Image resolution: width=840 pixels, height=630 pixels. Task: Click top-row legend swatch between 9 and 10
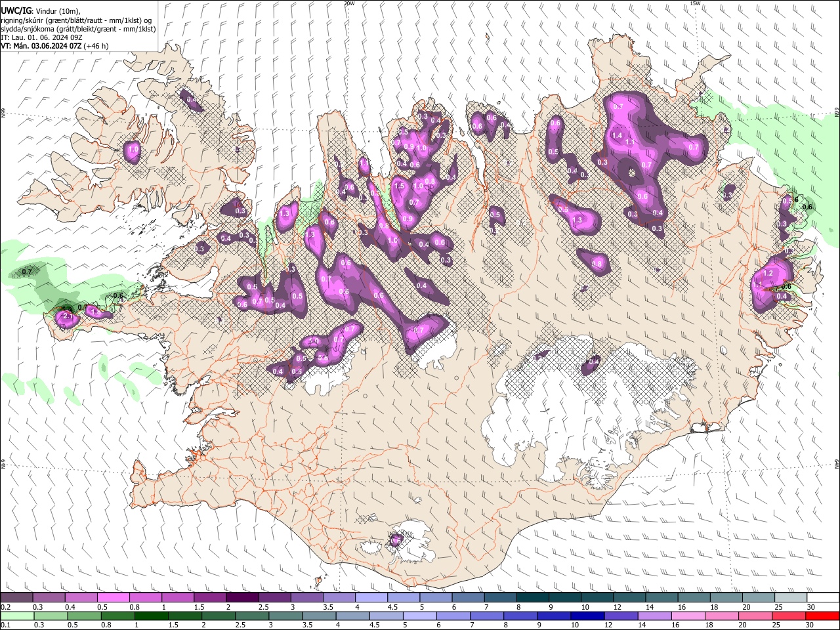565,598
